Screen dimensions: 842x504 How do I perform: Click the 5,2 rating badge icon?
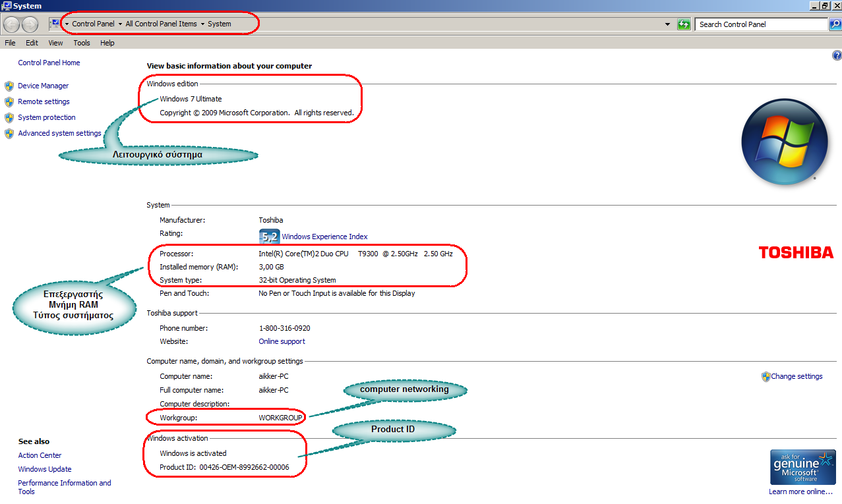(269, 237)
